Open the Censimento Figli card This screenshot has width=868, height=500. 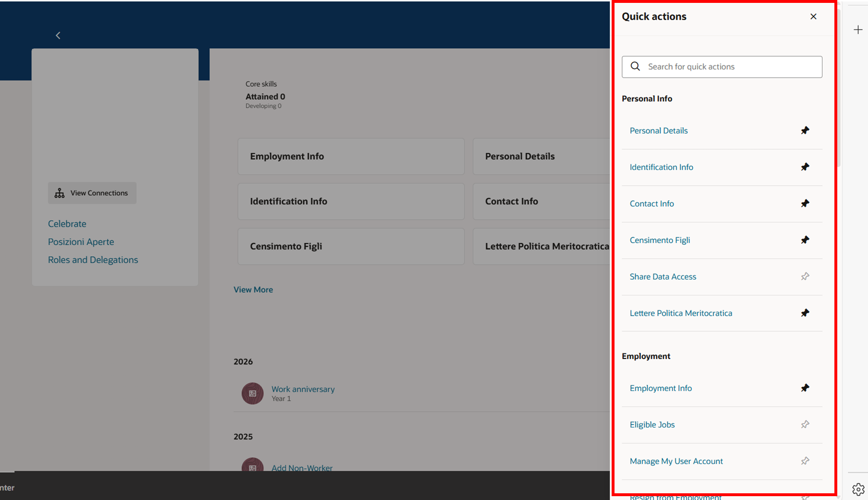click(x=351, y=247)
